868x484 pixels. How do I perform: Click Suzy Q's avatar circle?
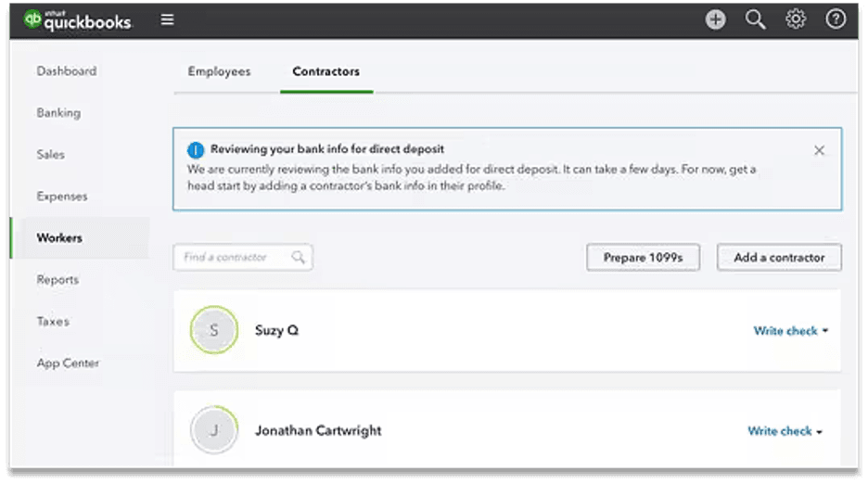(214, 331)
